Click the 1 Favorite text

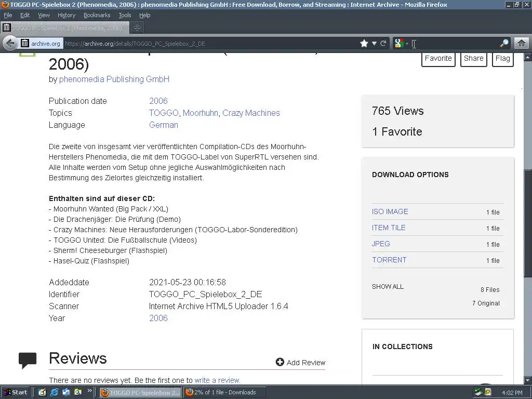pyautogui.click(x=397, y=131)
